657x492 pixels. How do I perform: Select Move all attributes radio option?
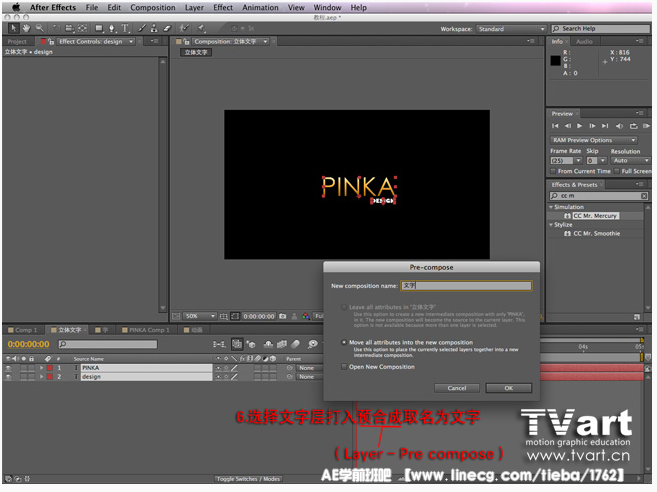point(344,342)
